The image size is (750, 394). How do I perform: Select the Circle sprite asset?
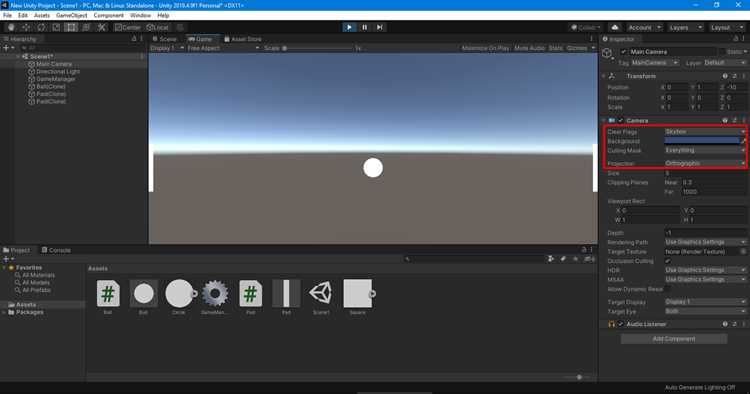click(x=179, y=294)
